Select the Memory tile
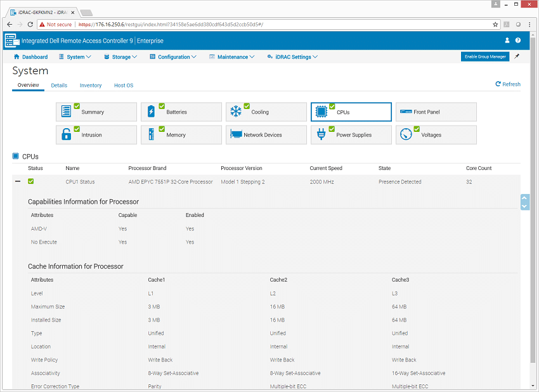 pos(181,135)
